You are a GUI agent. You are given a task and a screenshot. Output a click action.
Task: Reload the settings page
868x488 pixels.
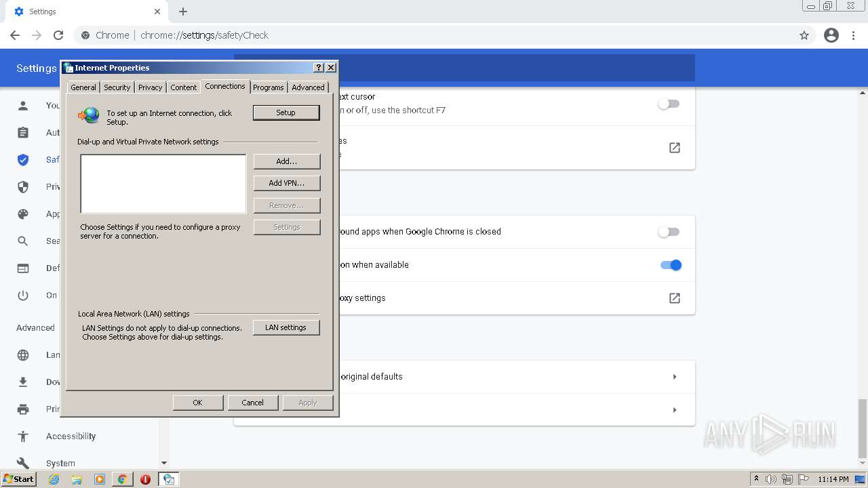(x=58, y=35)
